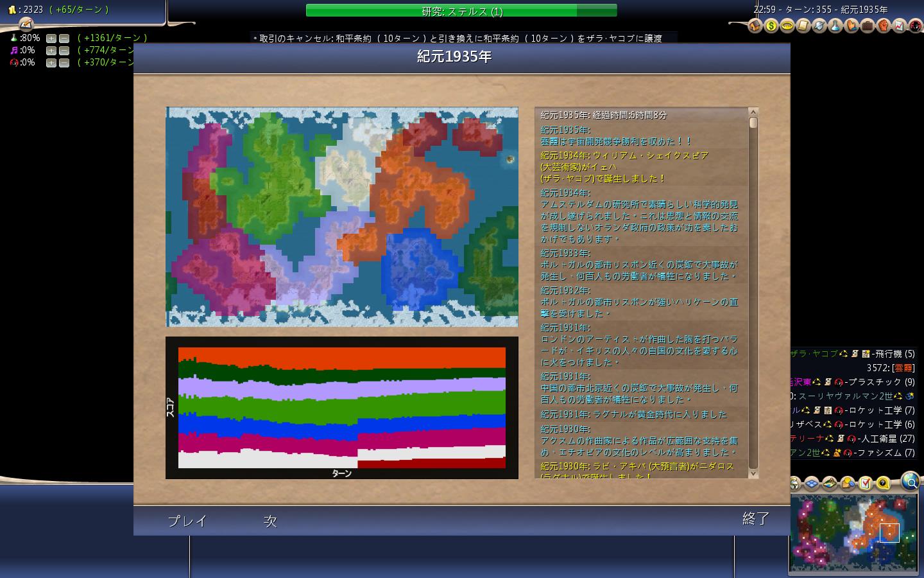
Task: Click the minimap in the corner
Action: [x=853, y=533]
